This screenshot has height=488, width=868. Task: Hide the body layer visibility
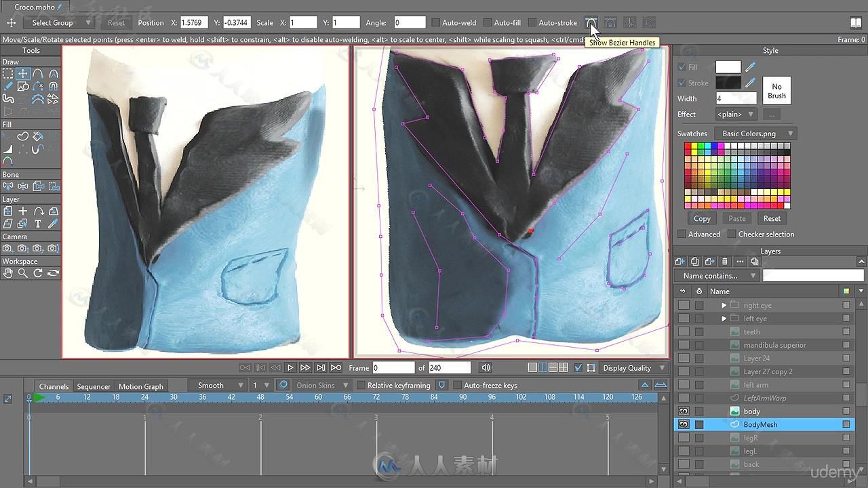click(x=684, y=411)
